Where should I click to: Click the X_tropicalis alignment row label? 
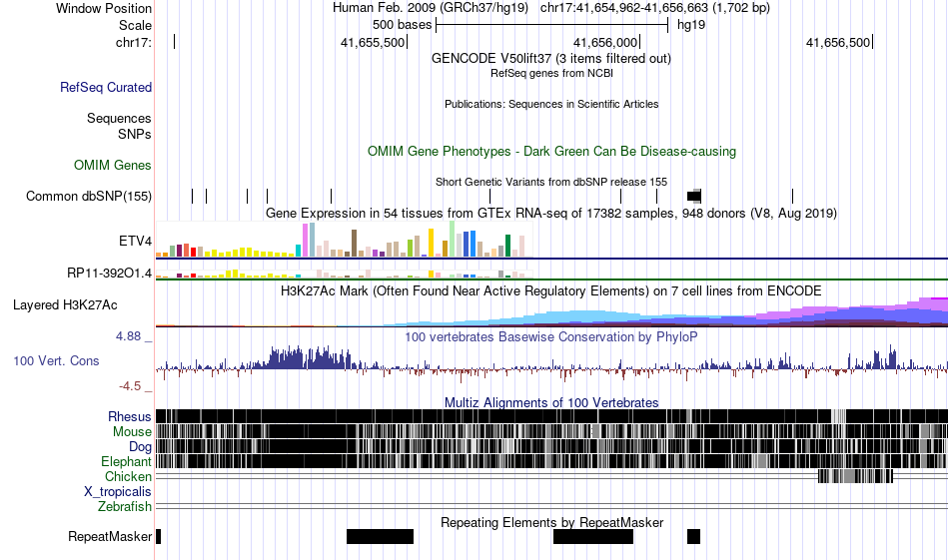[x=118, y=492]
